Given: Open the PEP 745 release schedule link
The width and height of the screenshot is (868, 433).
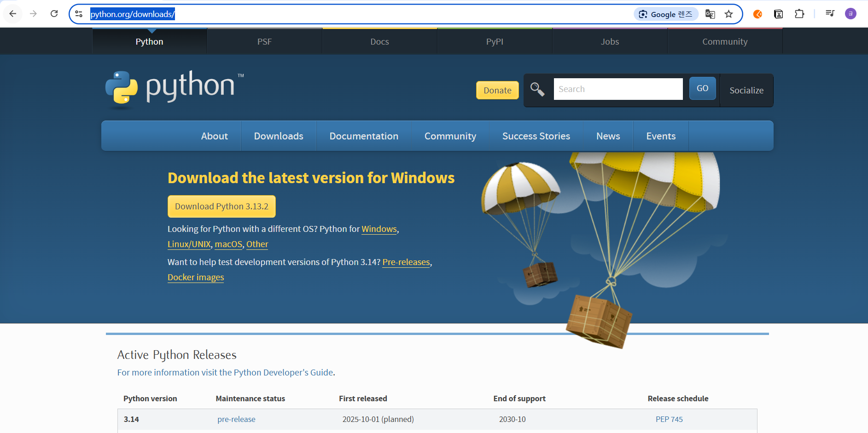Looking at the screenshot, I should pos(669,419).
